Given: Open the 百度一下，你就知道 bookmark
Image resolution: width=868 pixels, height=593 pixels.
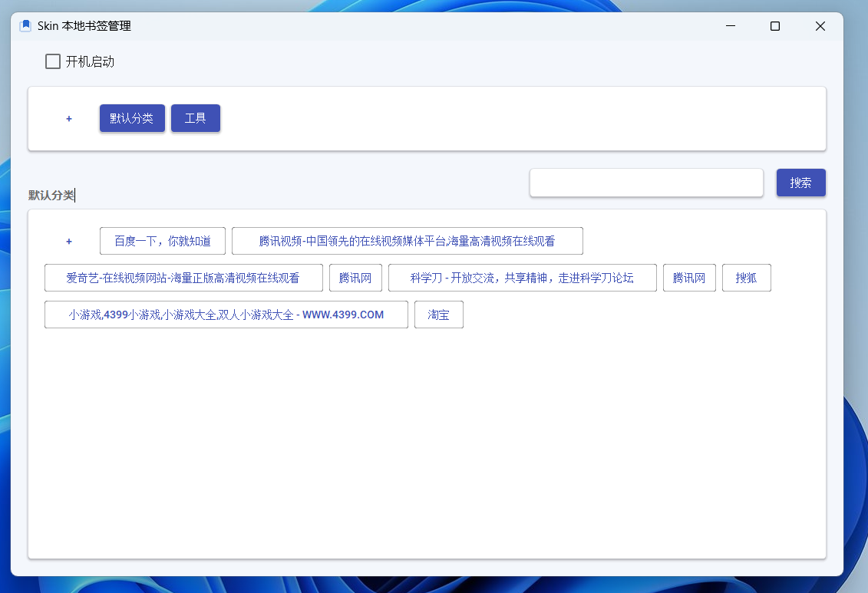Looking at the screenshot, I should point(162,241).
